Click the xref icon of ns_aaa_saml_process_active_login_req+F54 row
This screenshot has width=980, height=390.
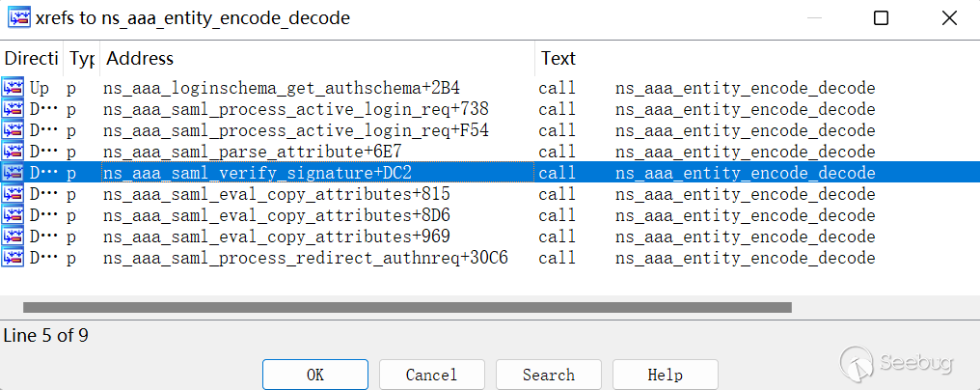tap(13, 130)
